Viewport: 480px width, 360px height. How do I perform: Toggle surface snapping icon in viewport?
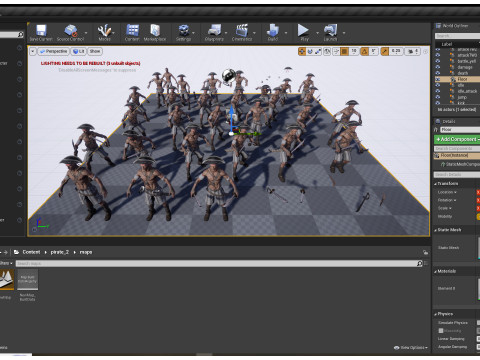[336, 51]
